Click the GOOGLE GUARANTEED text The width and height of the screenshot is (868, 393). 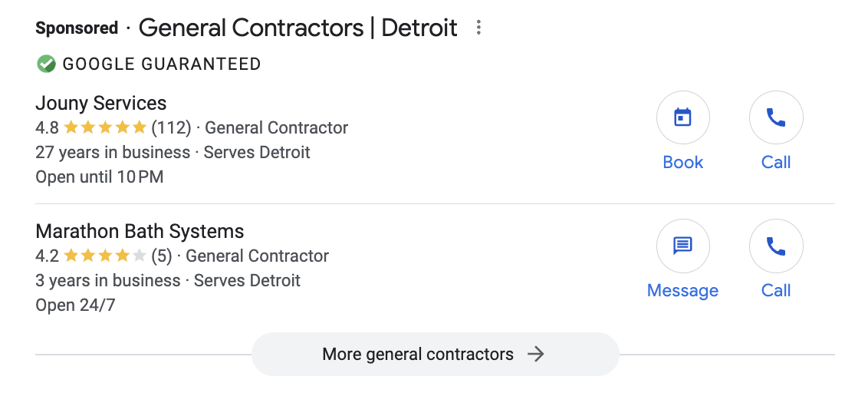161,64
